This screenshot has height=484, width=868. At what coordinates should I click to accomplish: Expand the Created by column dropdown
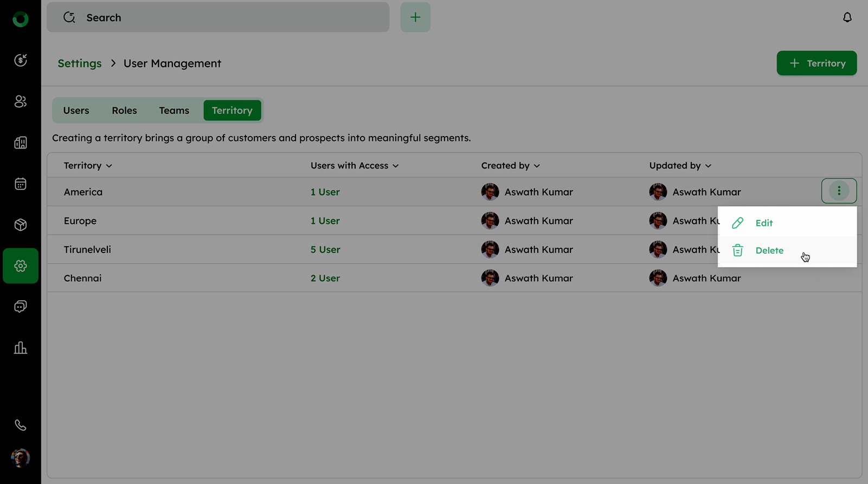point(537,166)
